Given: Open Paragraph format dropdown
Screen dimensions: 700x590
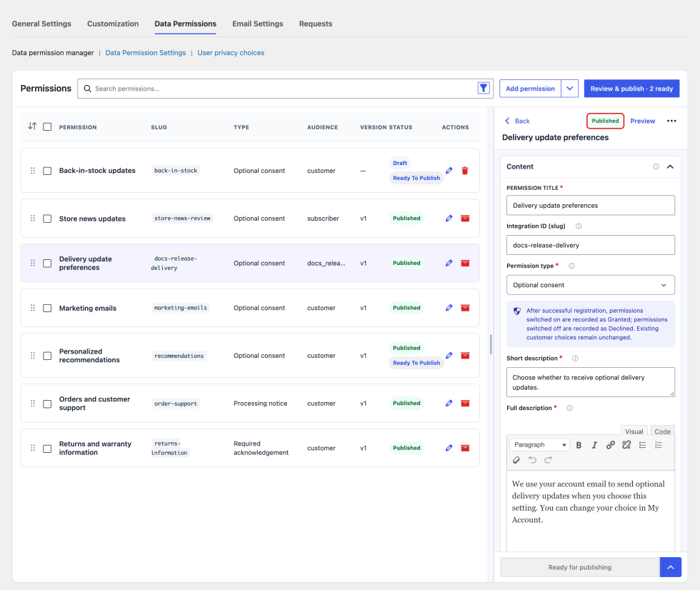Looking at the screenshot, I should pyautogui.click(x=539, y=445).
